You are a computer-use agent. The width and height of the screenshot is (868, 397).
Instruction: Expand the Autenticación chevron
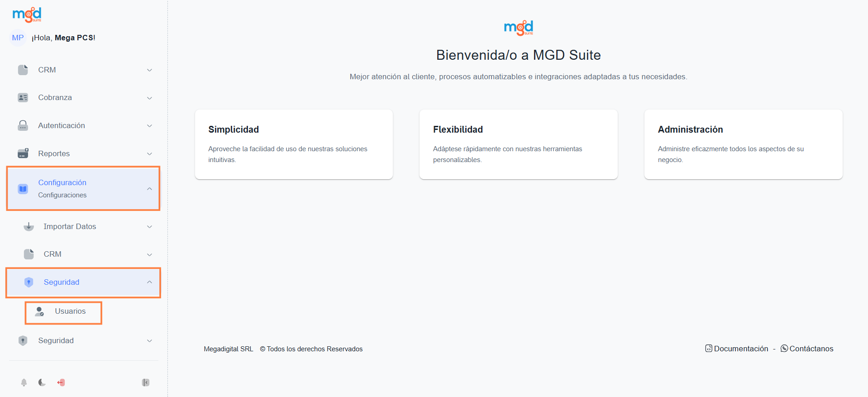click(x=149, y=126)
